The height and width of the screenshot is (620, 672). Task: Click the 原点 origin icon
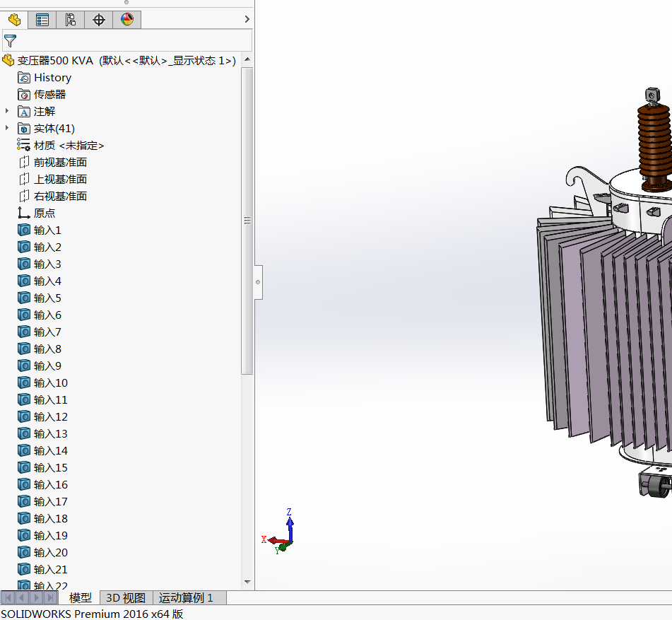coord(24,213)
